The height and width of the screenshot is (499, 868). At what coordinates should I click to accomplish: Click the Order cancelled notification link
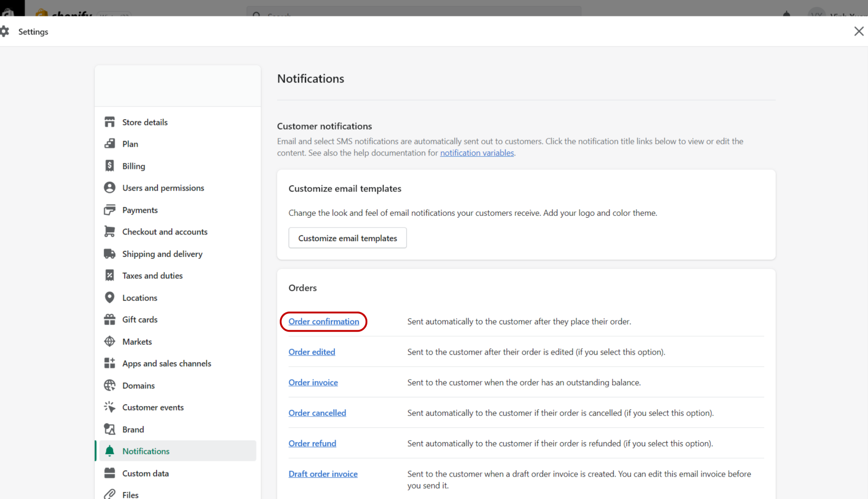click(317, 413)
